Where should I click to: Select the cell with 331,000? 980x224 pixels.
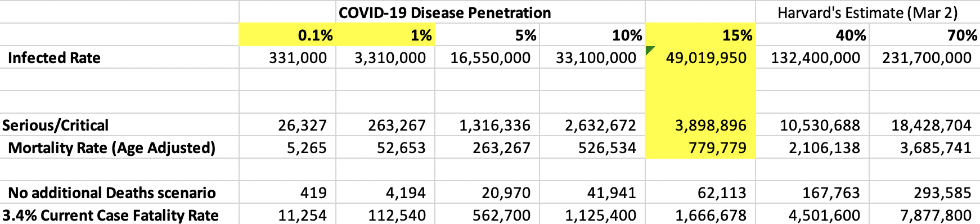coord(287,57)
